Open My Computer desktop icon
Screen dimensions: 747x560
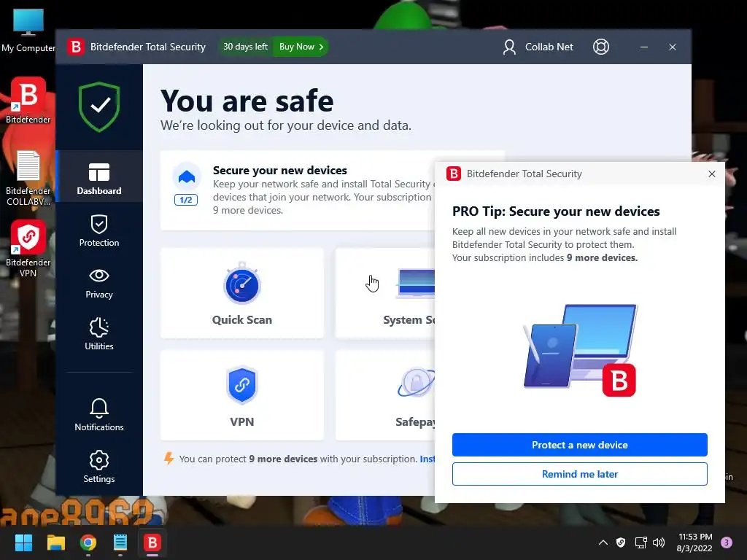coord(28,30)
